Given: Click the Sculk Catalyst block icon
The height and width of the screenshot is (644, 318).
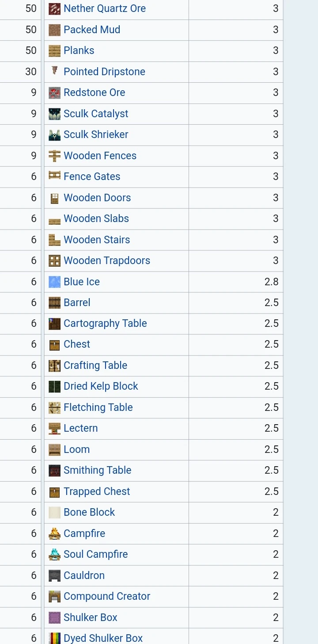Looking at the screenshot, I should 54,114.
